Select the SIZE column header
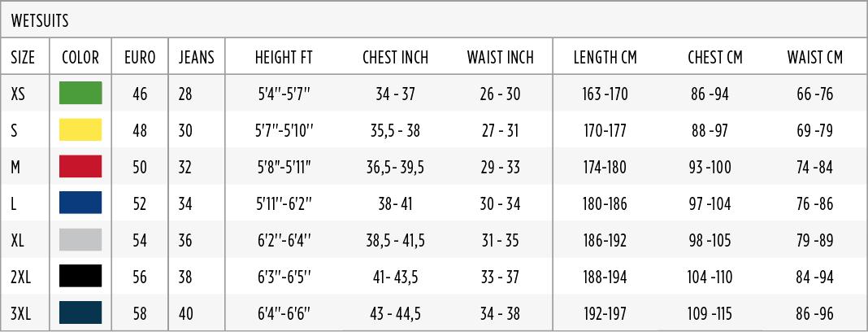Viewport: 868px width, 332px height. (23, 57)
